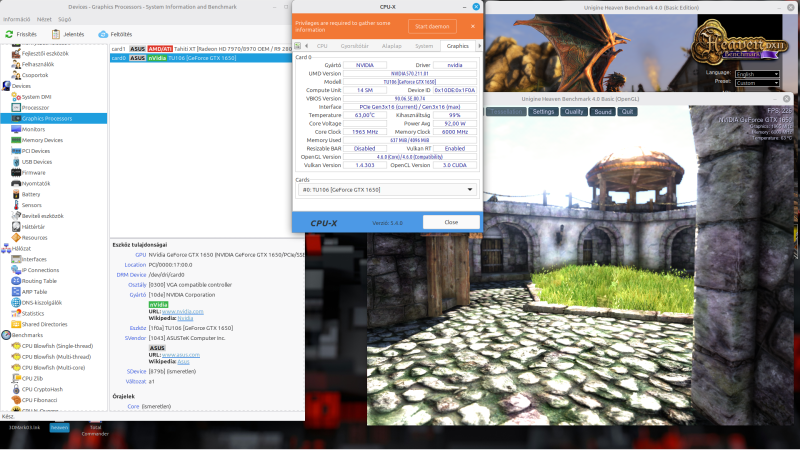The width and height of the screenshot is (800, 450).
Task: Click the Sensors thermometer icon
Action: [x=16, y=205]
